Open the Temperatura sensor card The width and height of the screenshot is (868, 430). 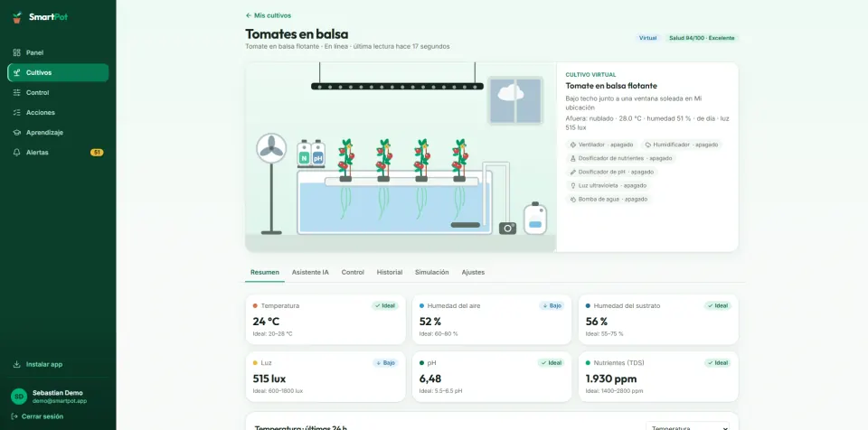(325, 319)
